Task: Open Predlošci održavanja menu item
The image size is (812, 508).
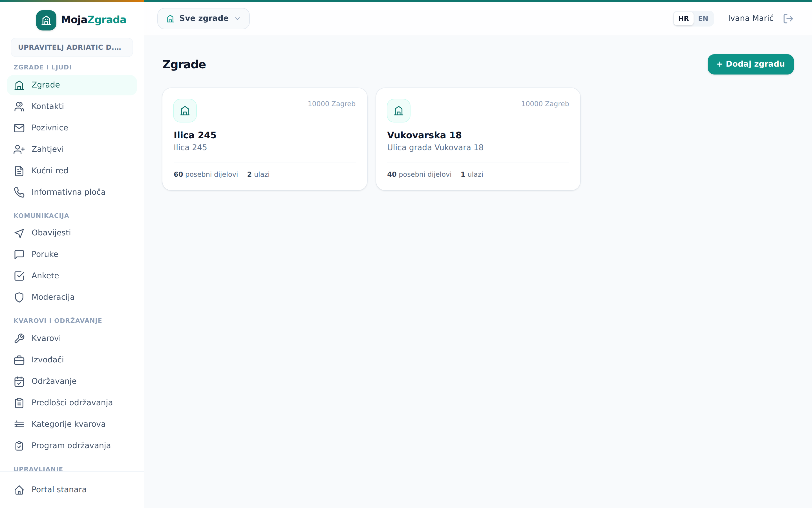Action: pos(72,402)
